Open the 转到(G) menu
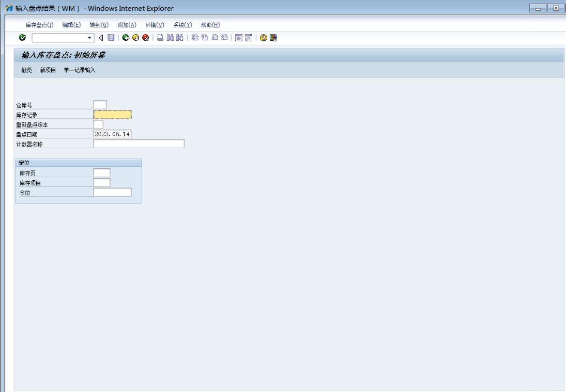 point(99,25)
